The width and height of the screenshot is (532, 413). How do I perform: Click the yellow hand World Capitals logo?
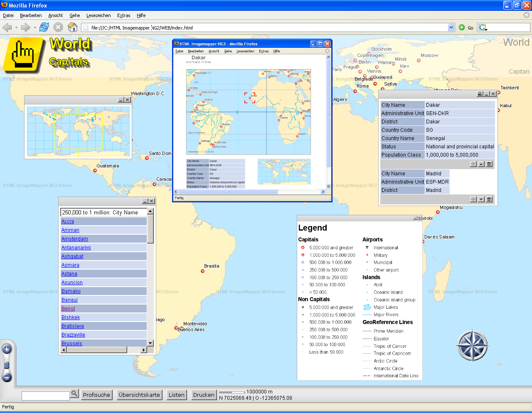coord(24,55)
